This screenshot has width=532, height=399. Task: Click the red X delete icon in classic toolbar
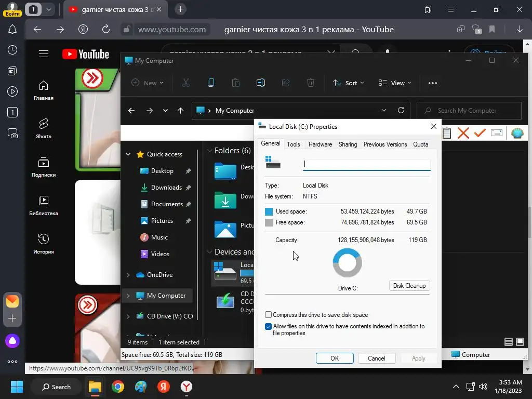(463, 133)
